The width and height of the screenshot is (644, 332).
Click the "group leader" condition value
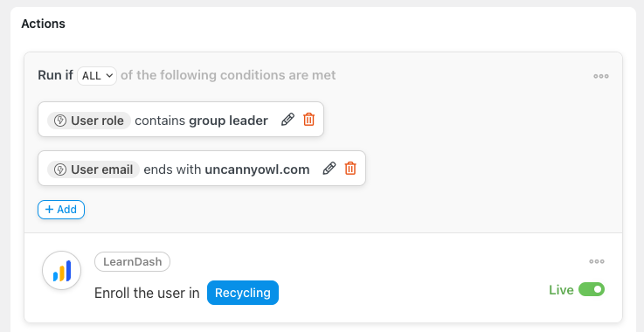[228, 121]
